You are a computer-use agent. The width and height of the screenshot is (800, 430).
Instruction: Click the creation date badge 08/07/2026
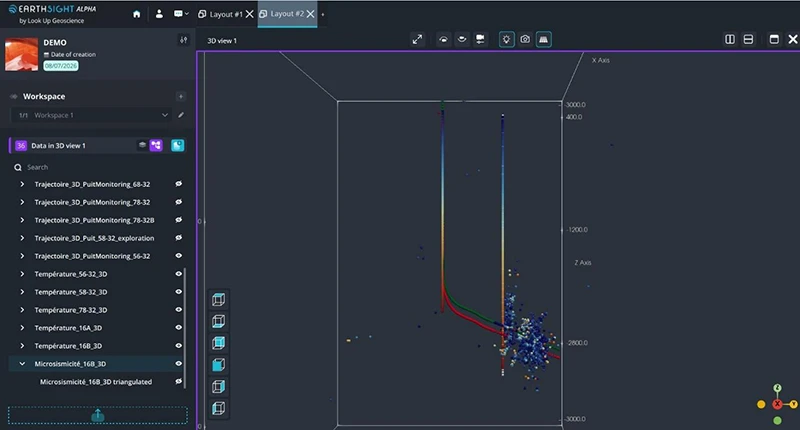tap(61, 66)
